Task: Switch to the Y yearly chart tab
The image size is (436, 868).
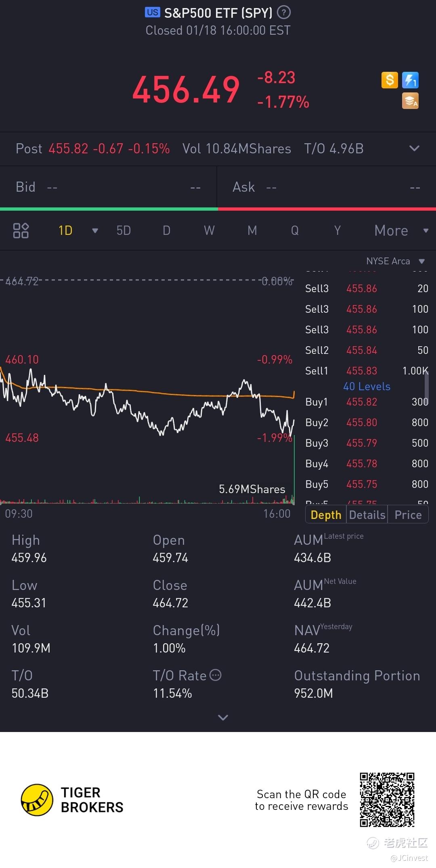Action: [337, 230]
